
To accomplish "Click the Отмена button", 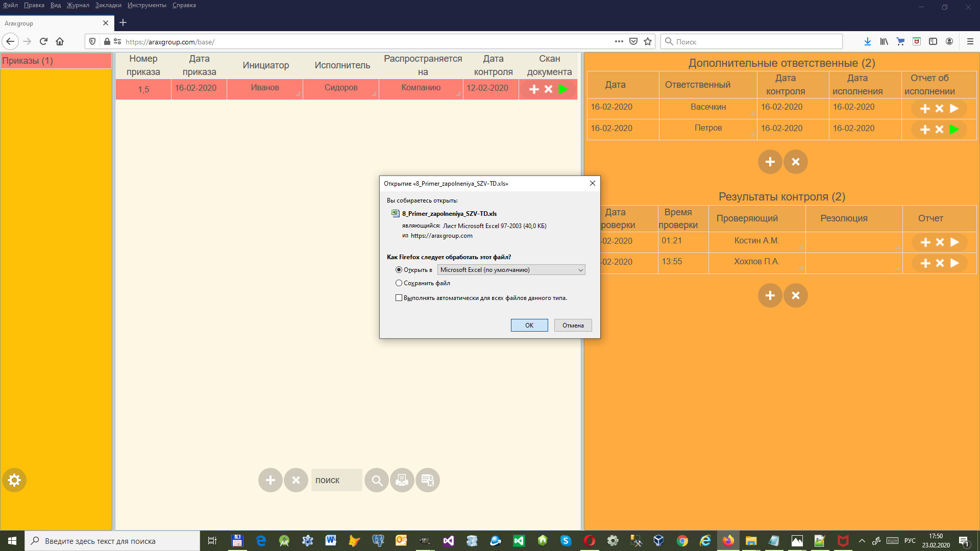I will 573,325.
